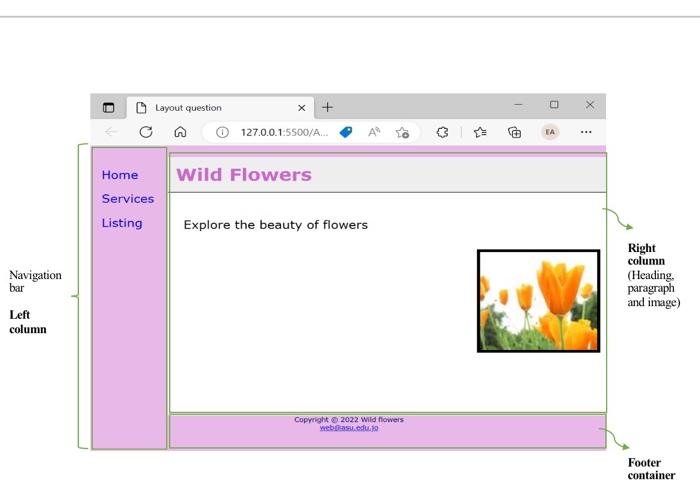Refresh the current page

click(x=146, y=132)
